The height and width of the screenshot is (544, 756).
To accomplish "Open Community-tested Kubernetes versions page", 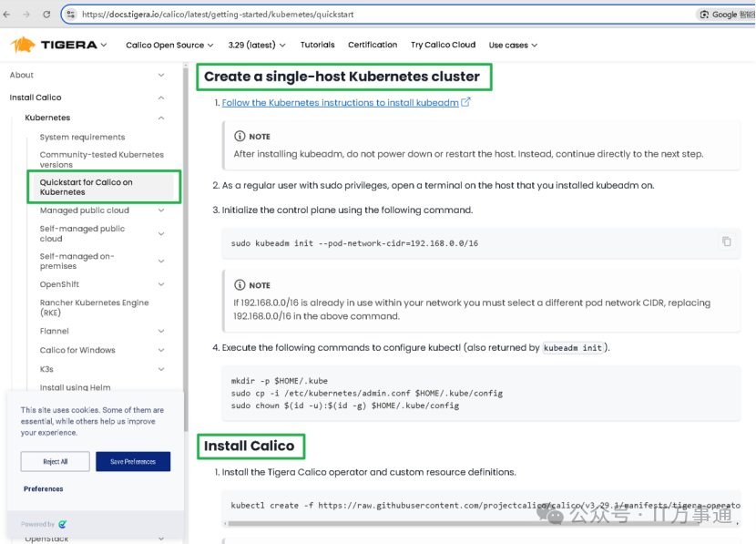I will (102, 159).
